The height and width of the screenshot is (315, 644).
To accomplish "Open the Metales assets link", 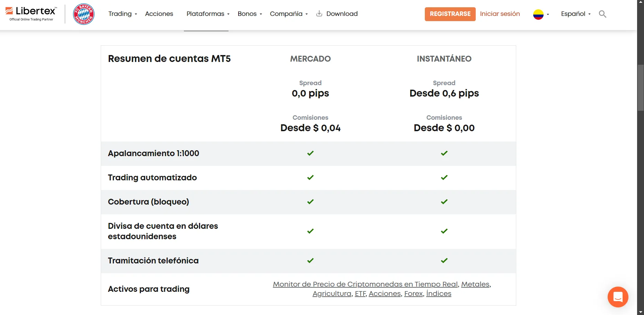I will 475,284.
